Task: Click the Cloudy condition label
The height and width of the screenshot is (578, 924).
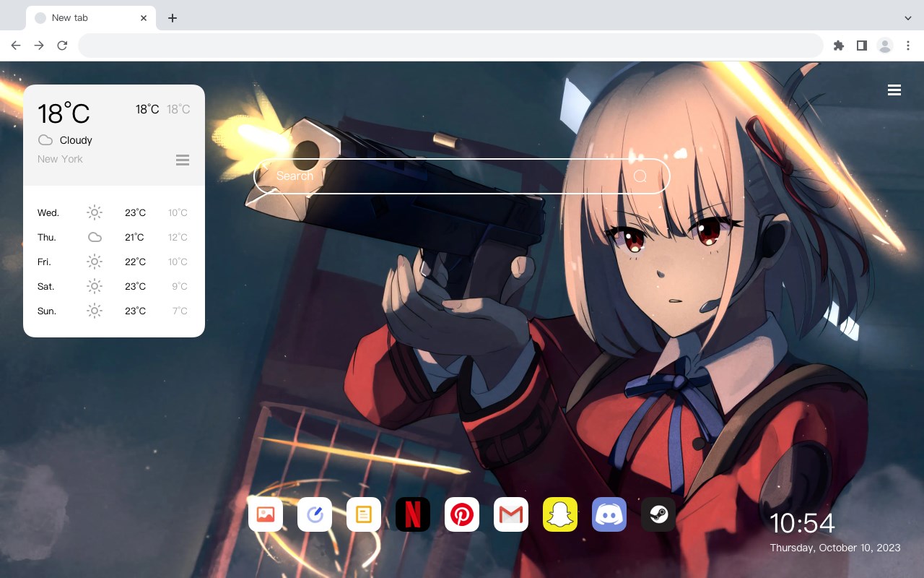Action: click(x=76, y=140)
